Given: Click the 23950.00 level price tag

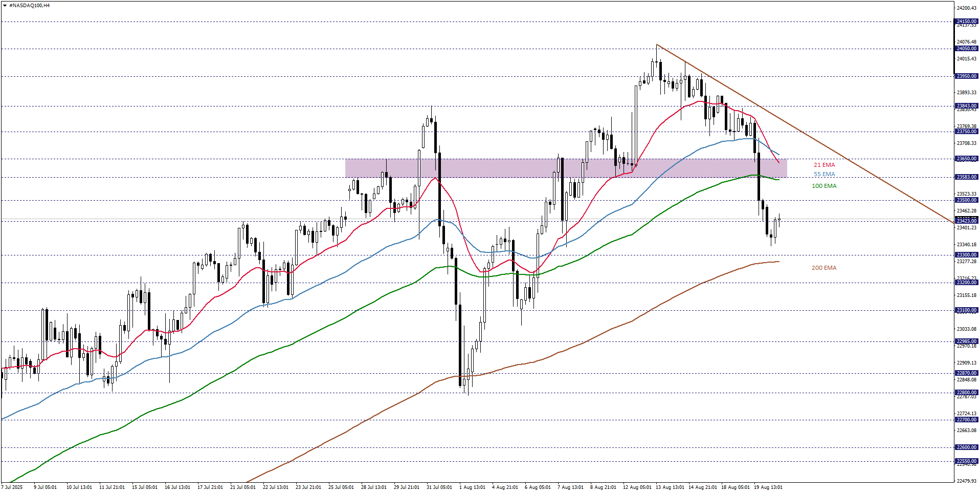Looking at the screenshot, I should click(966, 76).
